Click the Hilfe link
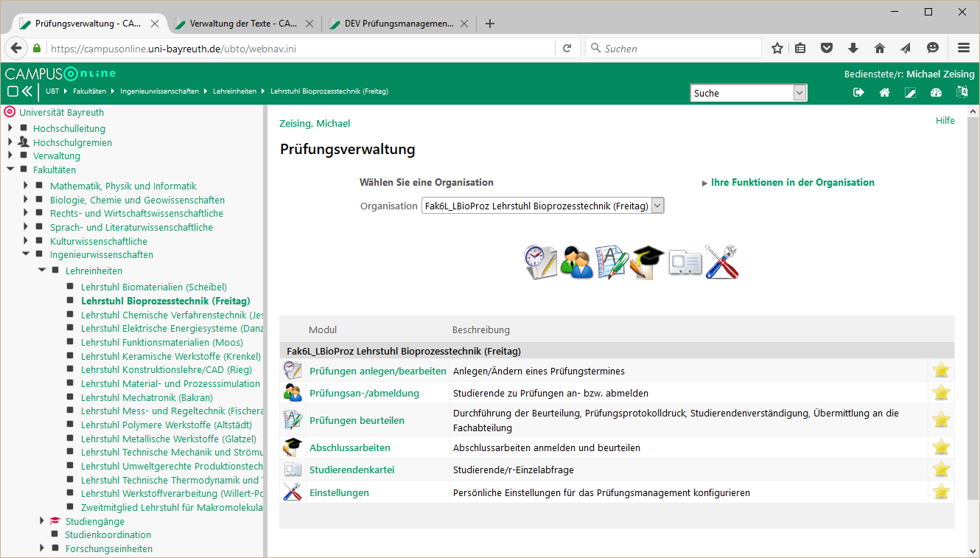980x558 pixels. click(945, 120)
